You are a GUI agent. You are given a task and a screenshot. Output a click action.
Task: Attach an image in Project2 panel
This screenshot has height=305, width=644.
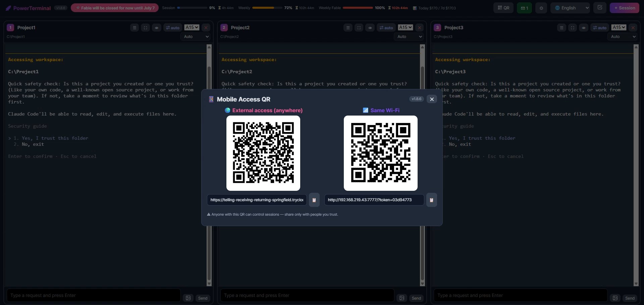tap(402, 298)
